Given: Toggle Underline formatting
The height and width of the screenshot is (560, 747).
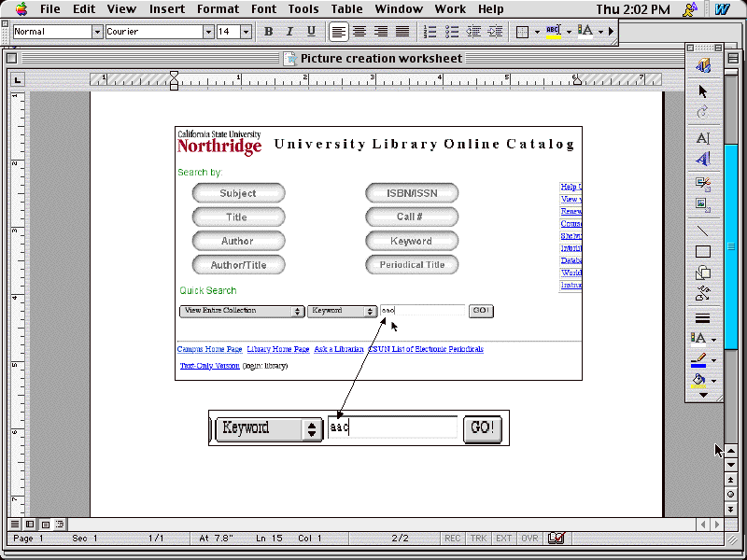Looking at the screenshot, I should click(x=311, y=32).
